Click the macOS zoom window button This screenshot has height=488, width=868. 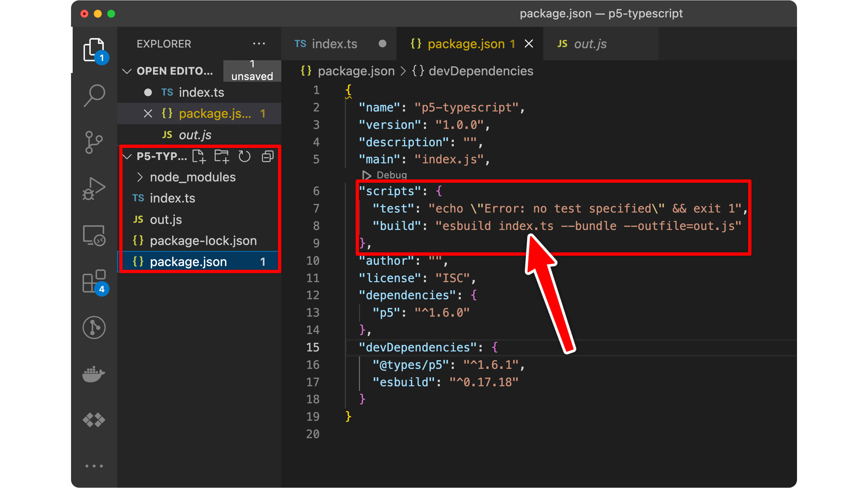pyautogui.click(x=111, y=13)
